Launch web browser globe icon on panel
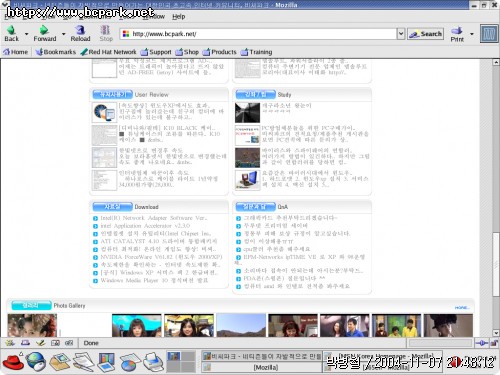The height and width of the screenshot is (375, 500). (36, 362)
